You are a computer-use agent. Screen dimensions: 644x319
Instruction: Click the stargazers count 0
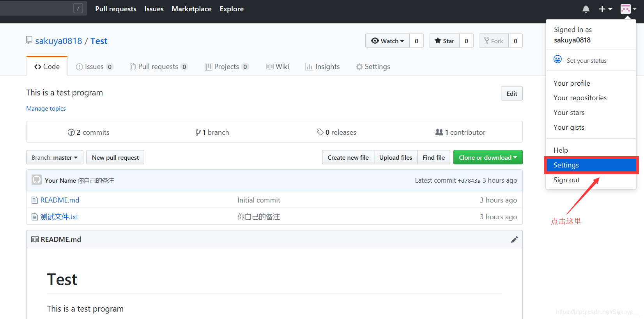coord(466,41)
